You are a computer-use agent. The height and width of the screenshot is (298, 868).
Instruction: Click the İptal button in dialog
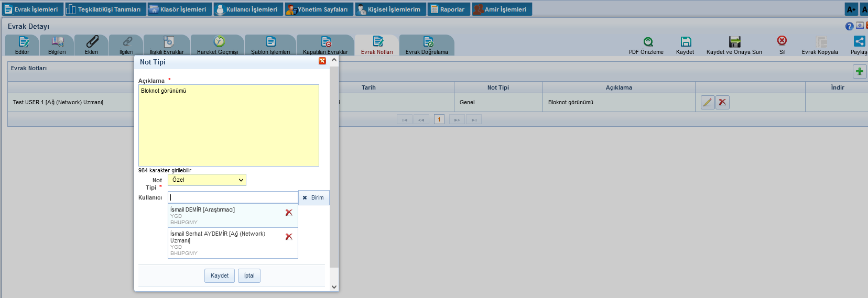coord(249,275)
